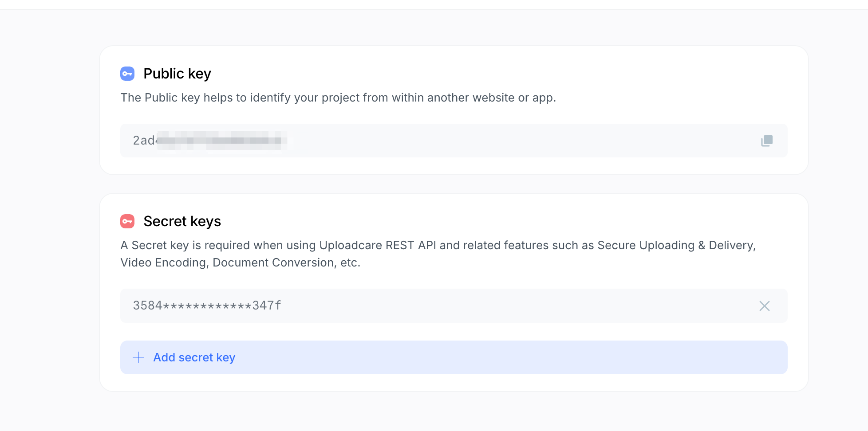868x431 pixels.
Task: Select the Public key description text
Action: [338, 98]
